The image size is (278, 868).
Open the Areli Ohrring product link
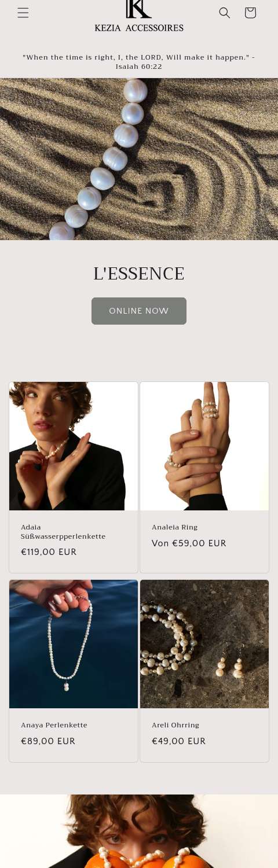(x=175, y=725)
